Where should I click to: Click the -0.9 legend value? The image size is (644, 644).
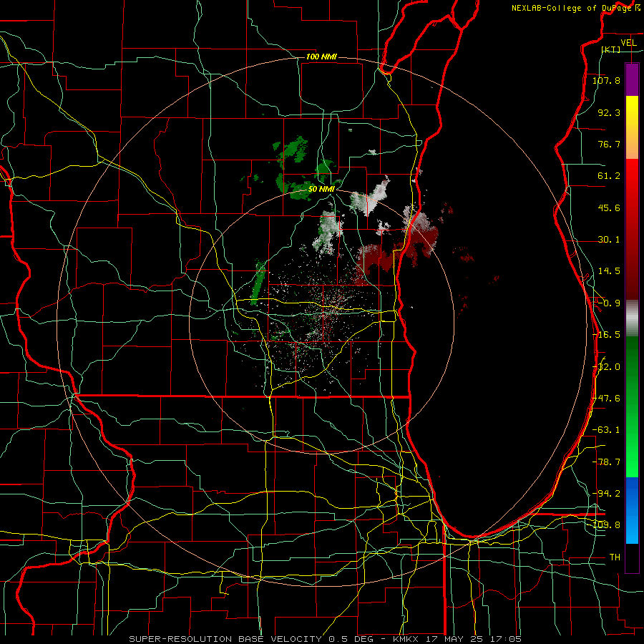click(609, 303)
